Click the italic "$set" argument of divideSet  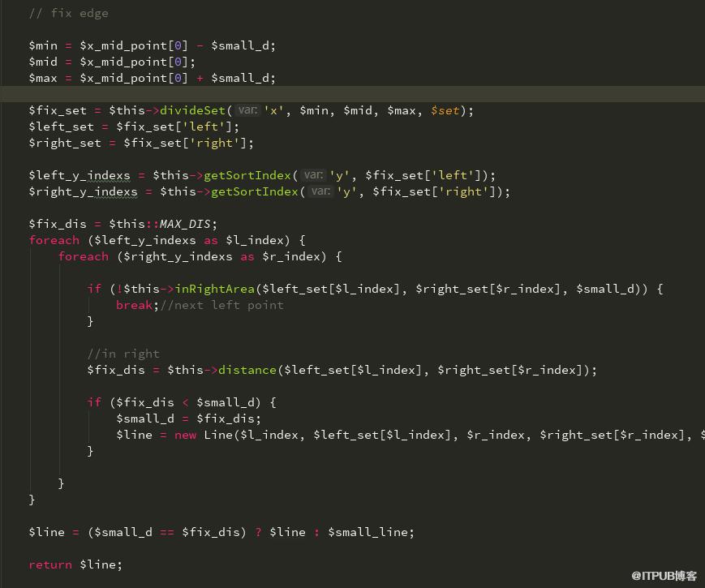[445, 110]
